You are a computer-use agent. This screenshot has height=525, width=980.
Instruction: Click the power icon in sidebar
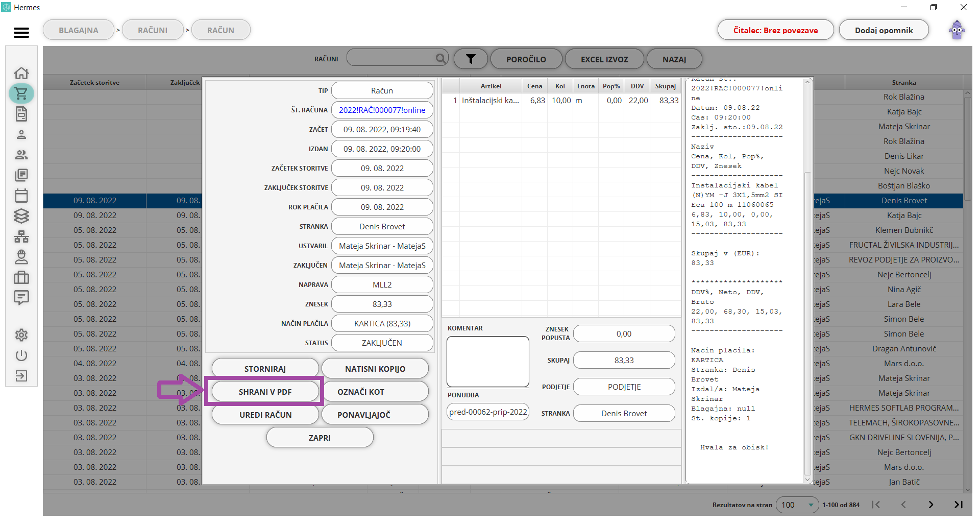point(21,355)
